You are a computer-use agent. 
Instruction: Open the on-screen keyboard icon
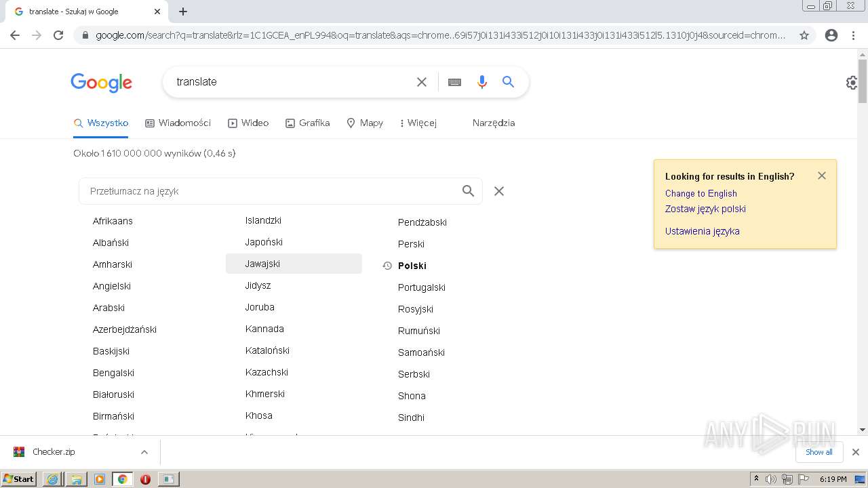tap(454, 82)
